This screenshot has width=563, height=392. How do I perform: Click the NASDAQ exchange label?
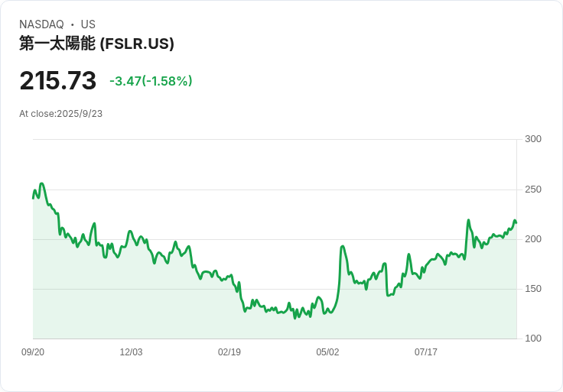[41, 24]
